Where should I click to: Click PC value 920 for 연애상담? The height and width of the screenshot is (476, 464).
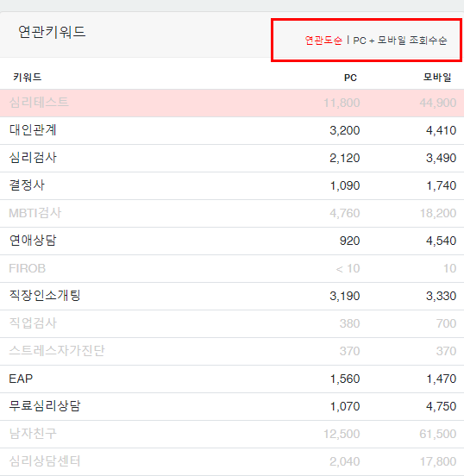350,241
